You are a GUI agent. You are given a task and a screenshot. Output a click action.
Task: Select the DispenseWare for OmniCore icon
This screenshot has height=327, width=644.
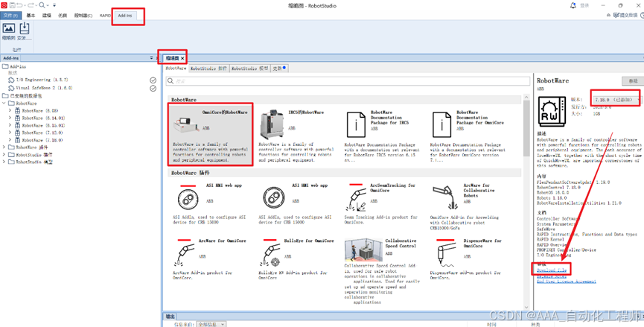point(446,253)
